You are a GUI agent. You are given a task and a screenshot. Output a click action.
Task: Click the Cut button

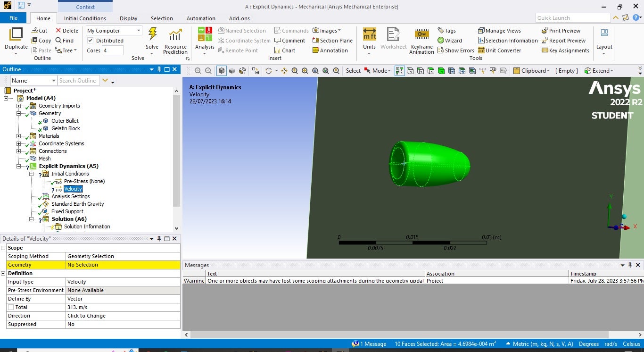tap(39, 31)
